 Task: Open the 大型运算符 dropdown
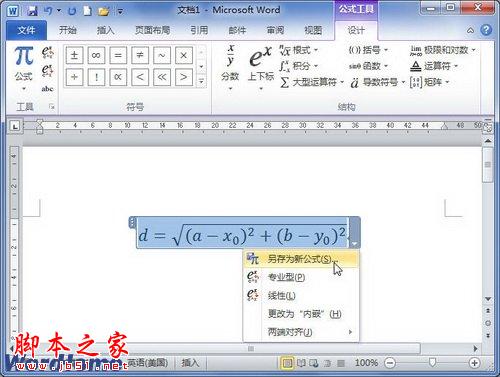click(312, 82)
